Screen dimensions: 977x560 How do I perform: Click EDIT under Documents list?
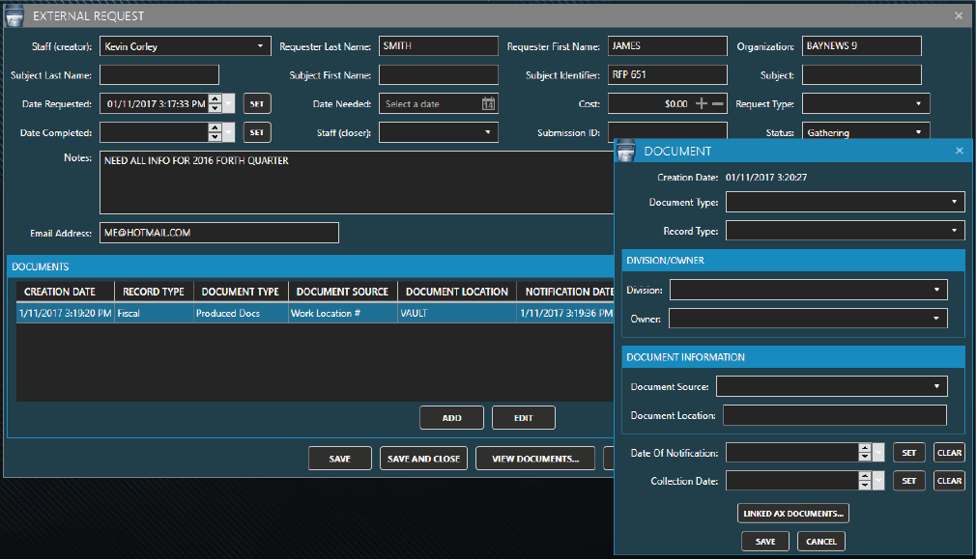pos(524,417)
